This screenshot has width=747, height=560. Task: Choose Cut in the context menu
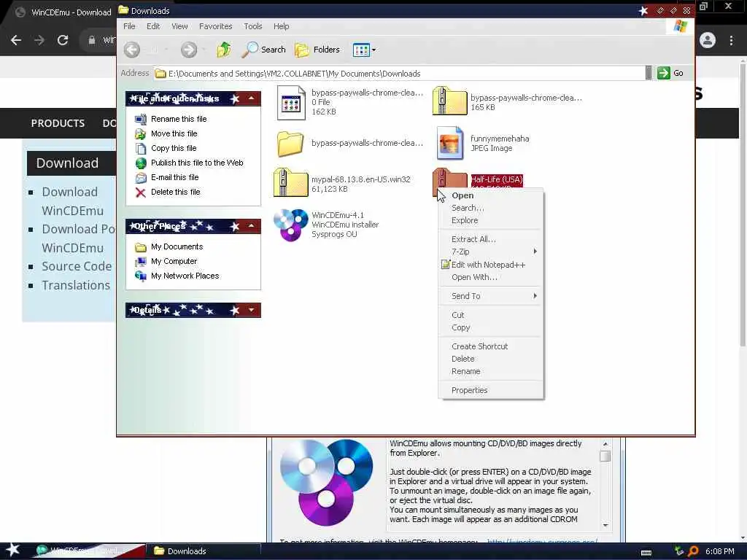(x=491, y=315)
